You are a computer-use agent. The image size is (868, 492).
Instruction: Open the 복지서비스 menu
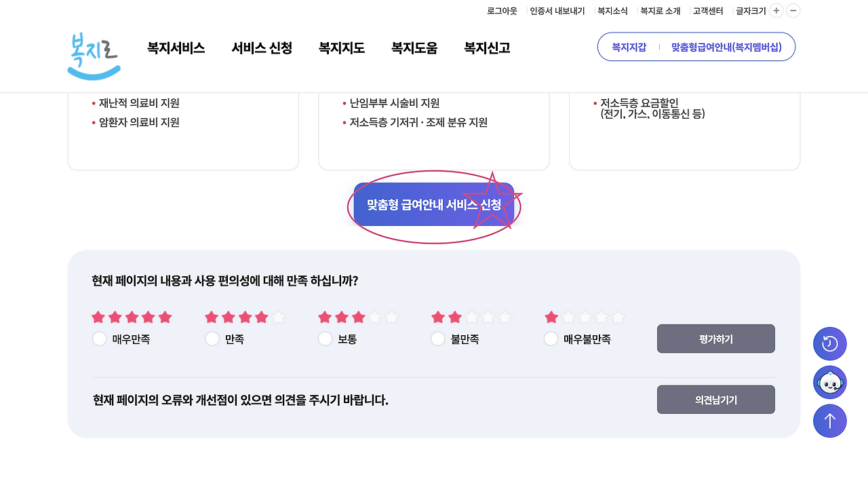coord(176,48)
